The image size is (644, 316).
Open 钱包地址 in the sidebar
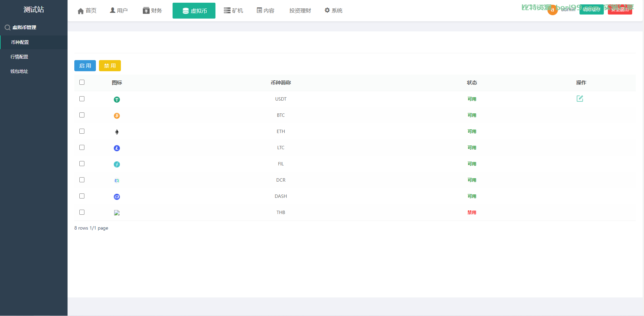(19, 71)
